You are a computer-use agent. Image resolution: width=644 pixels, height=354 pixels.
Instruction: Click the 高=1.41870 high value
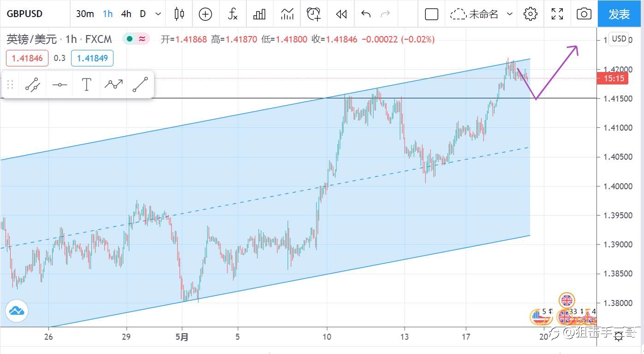(x=234, y=39)
